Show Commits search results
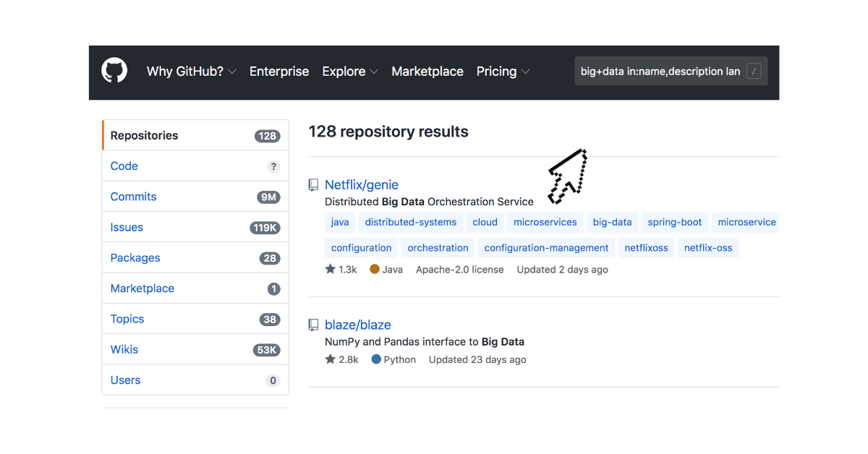This screenshot has height=454, width=868. [195, 197]
